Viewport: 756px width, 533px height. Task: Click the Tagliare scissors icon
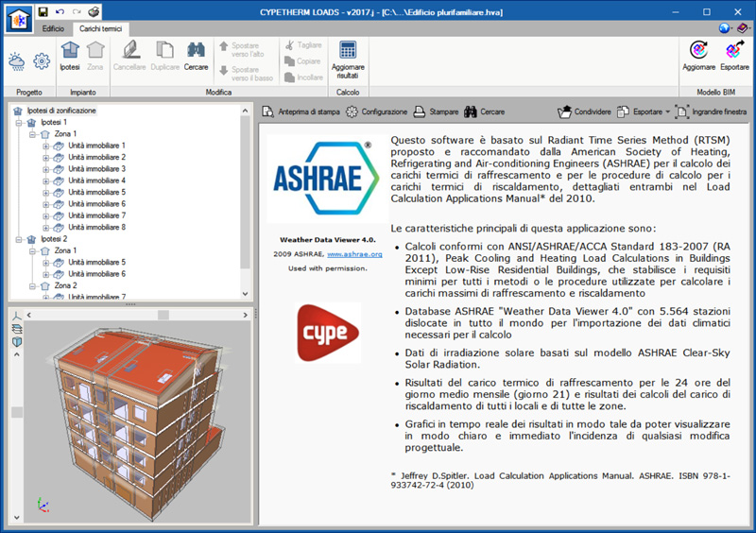[x=289, y=45]
